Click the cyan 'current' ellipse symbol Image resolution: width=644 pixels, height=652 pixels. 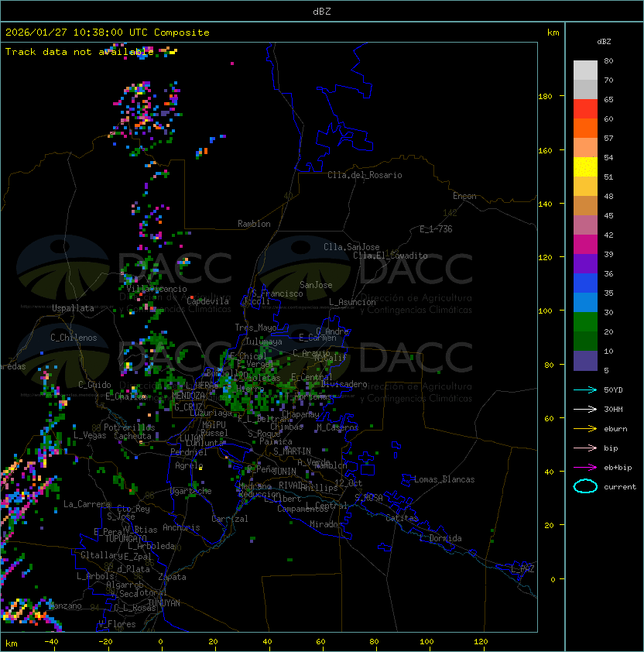point(585,486)
